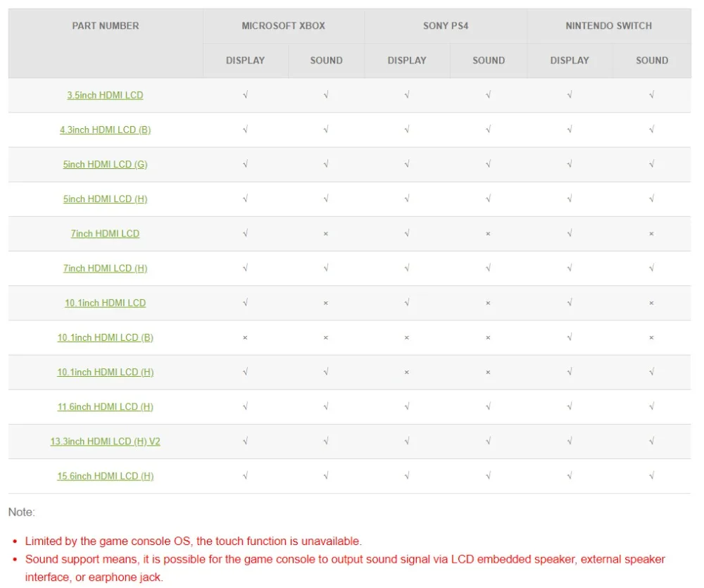The height and width of the screenshot is (588, 704).
Task: Click the MICROSOFT XBOX header
Action: coord(283,25)
